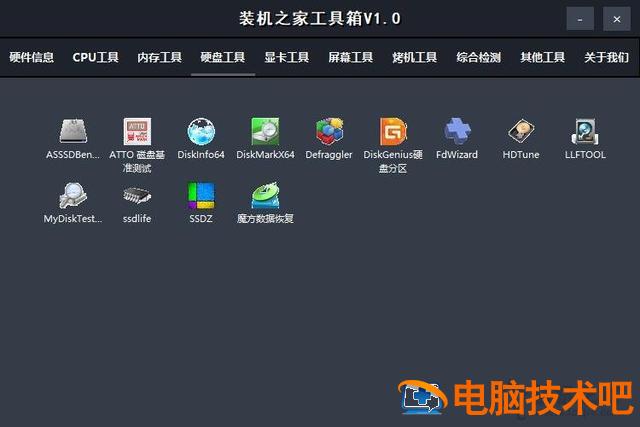Select the 其他工具 tab
Screen dimensions: 640x427
click(542, 57)
